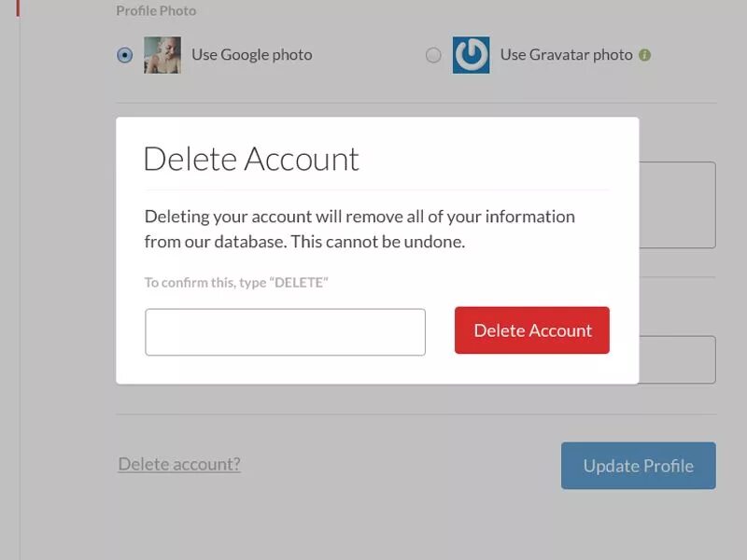Select the Use Gravatar photo radio button
The width and height of the screenshot is (747, 560).
433,55
